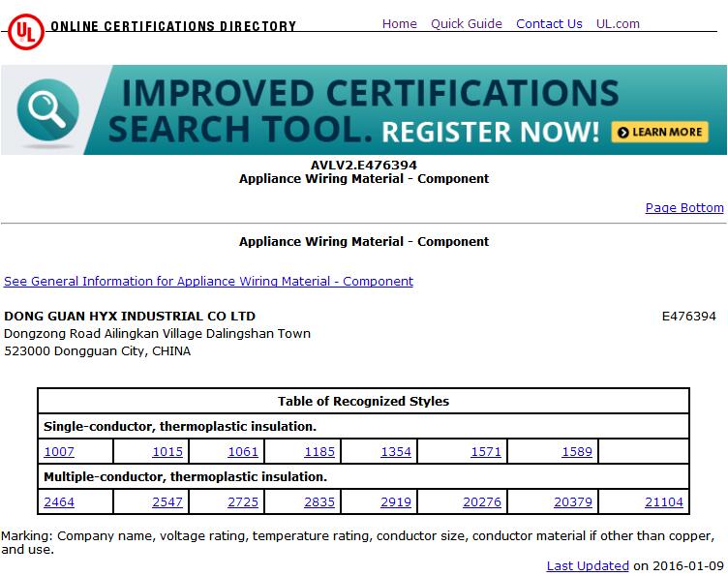
Task: Open style 20276 link
Action: (x=482, y=502)
